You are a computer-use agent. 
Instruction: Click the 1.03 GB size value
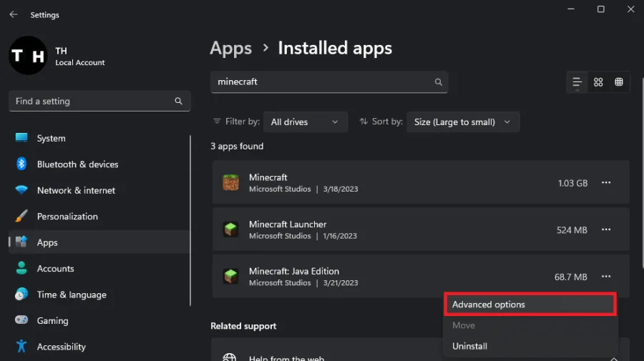(x=572, y=183)
